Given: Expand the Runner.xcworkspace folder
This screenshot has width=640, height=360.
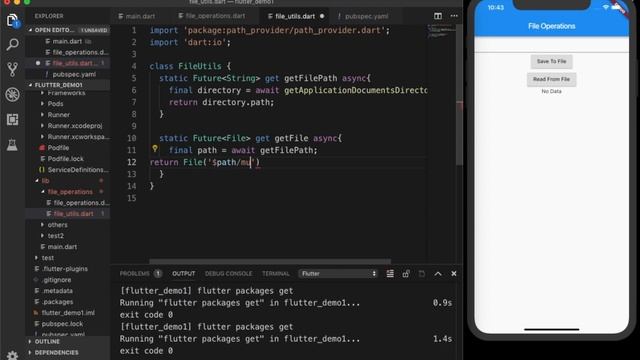Looking at the screenshot, I should tap(78, 137).
